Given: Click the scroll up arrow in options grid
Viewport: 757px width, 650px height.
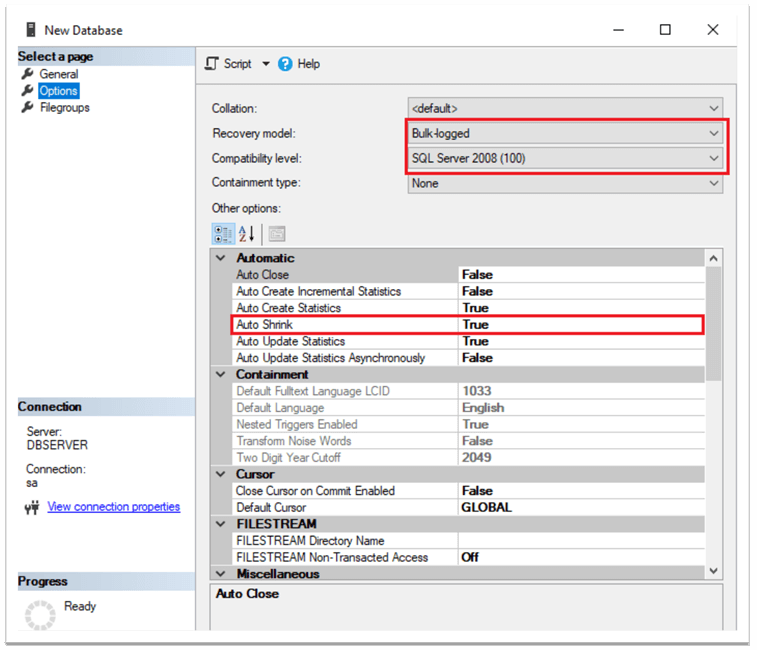Looking at the screenshot, I should click(713, 258).
